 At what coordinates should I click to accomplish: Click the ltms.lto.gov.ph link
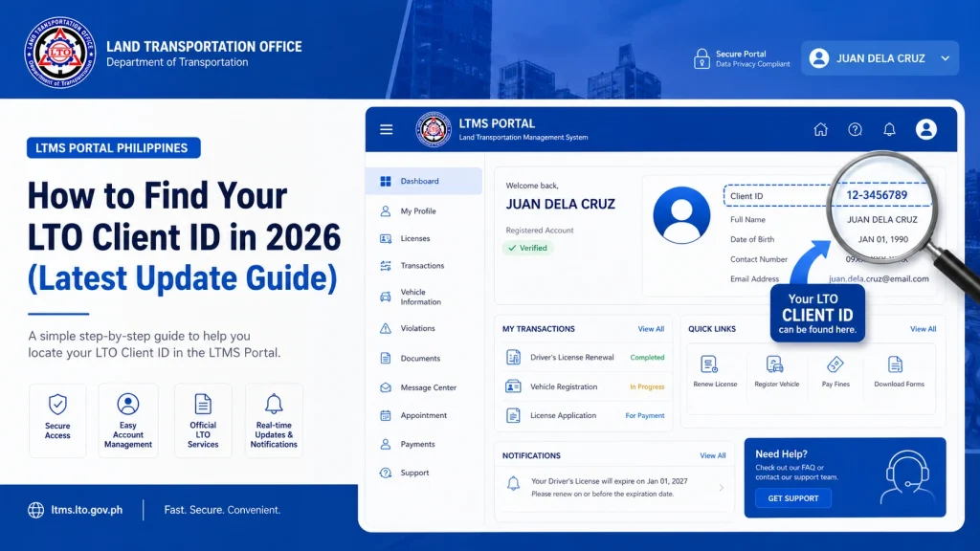(x=87, y=510)
